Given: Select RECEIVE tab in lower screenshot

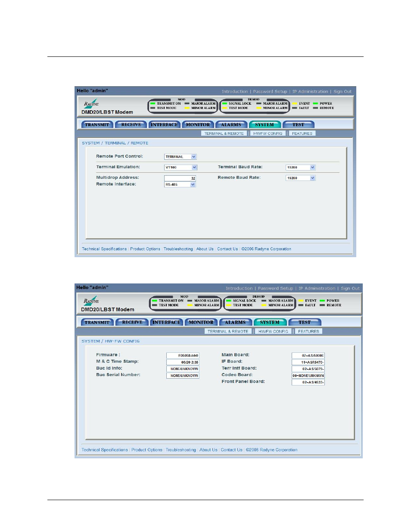Looking at the screenshot, I should point(132,322).
